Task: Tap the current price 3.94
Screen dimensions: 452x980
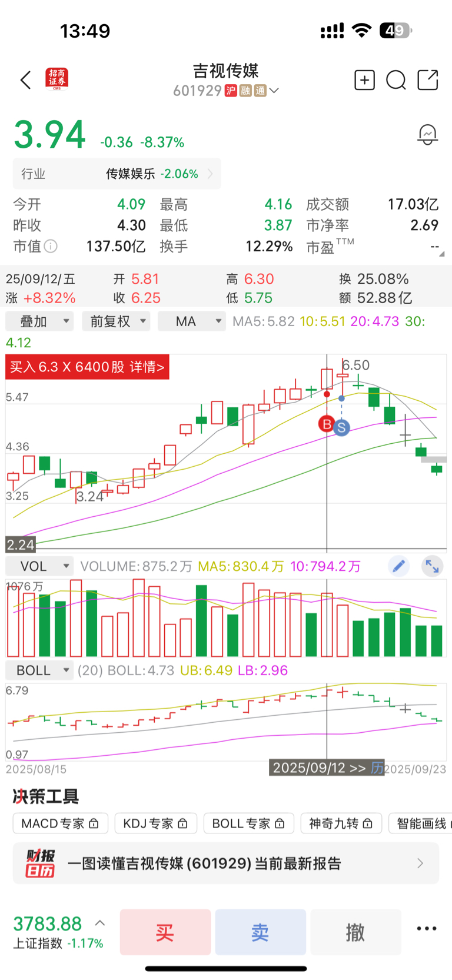Action: [50, 134]
